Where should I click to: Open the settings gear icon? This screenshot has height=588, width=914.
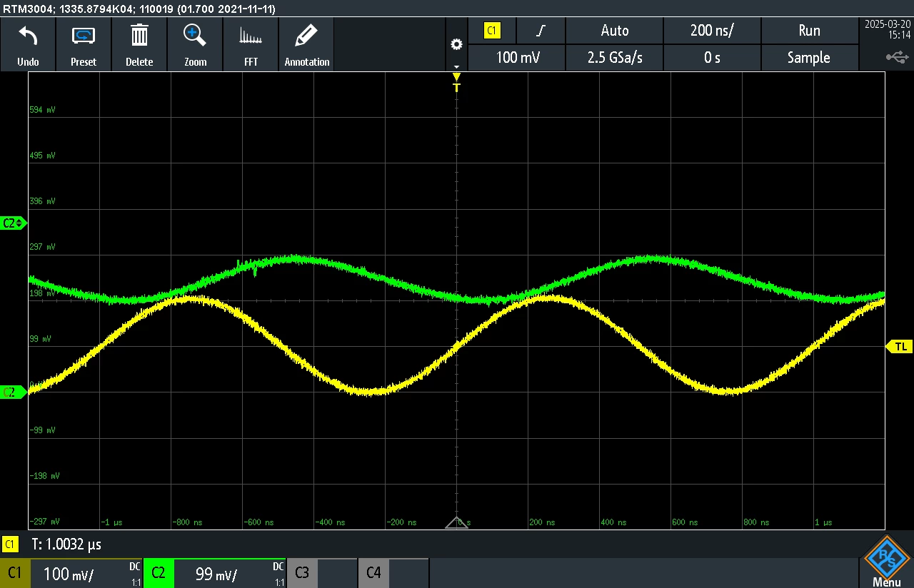pos(456,44)
